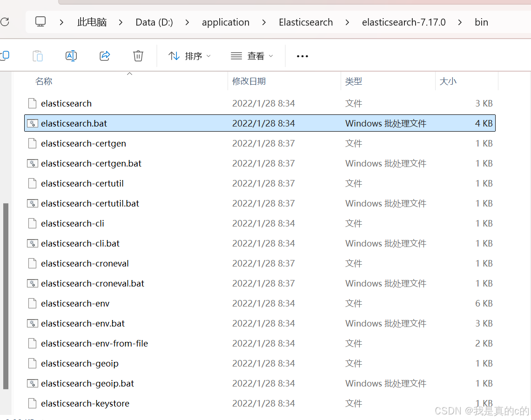This screenshot has height=420, width=531.
Task: Go to Data (D:) in the address bar
Action: click(x=154, y=22)
